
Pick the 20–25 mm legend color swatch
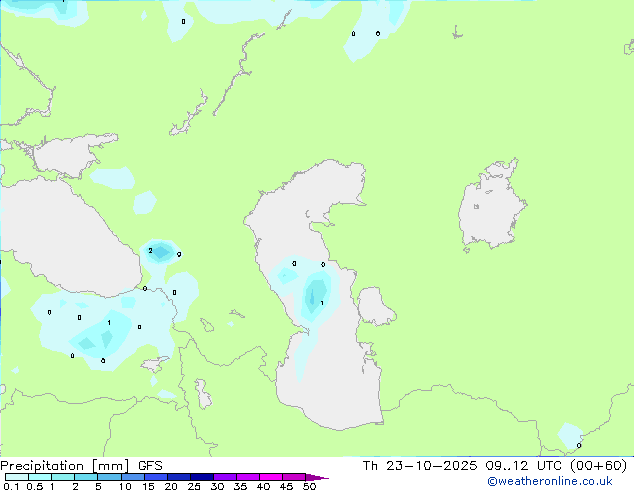click(179, 477)
